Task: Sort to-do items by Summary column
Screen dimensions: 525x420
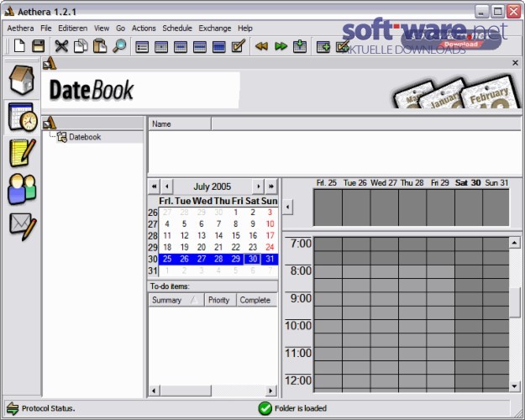Action: pyautogui.click(x=176, y=300)
